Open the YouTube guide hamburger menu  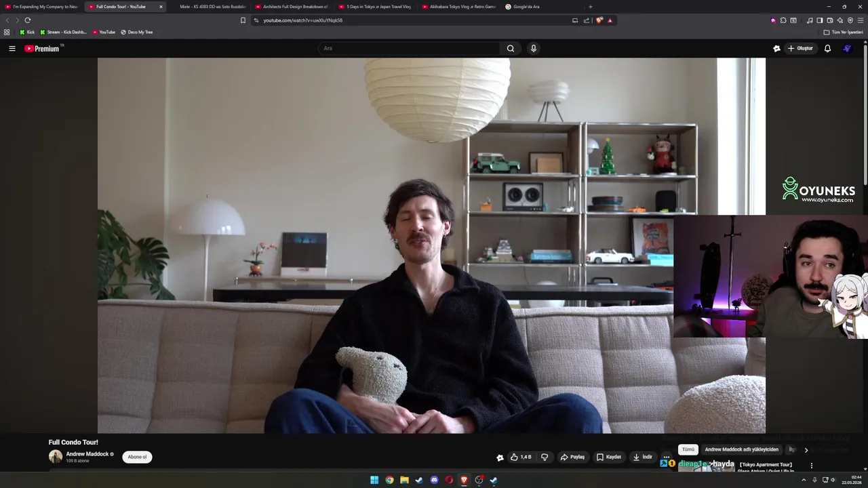[12, 48]
